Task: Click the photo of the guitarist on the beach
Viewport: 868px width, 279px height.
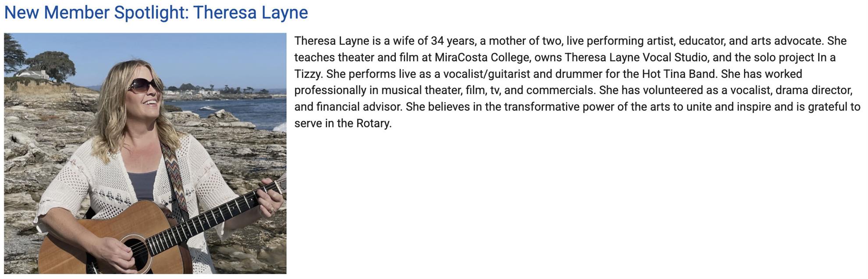Action: point(145,153)
